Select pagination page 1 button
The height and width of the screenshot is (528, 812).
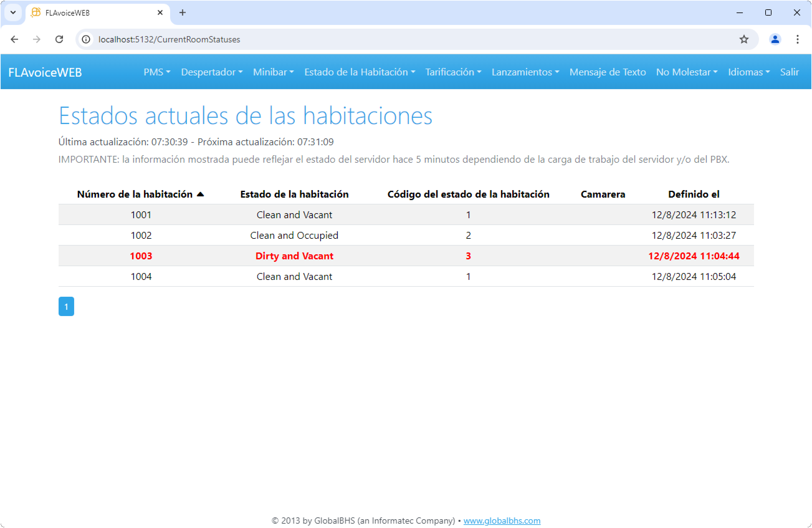pos(66,306)
